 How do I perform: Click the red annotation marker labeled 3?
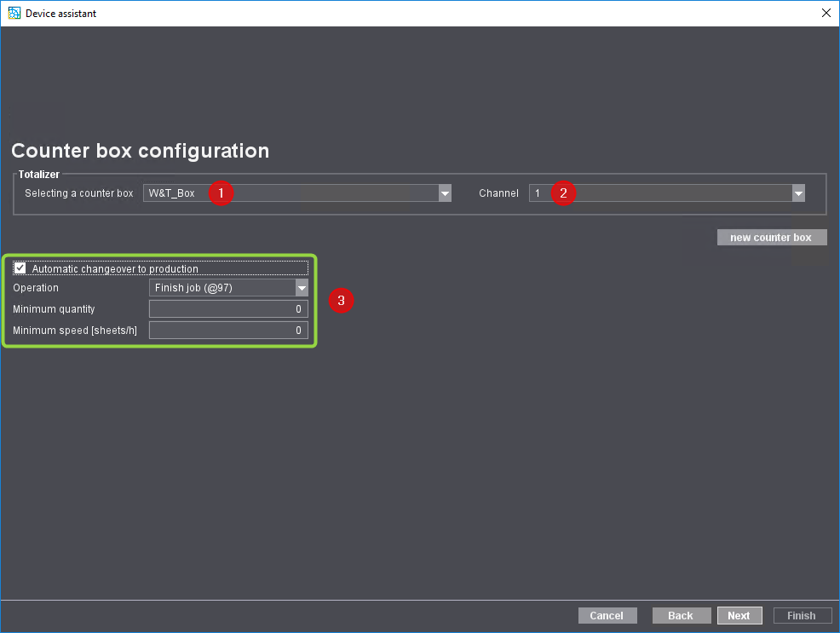(341, 301)
